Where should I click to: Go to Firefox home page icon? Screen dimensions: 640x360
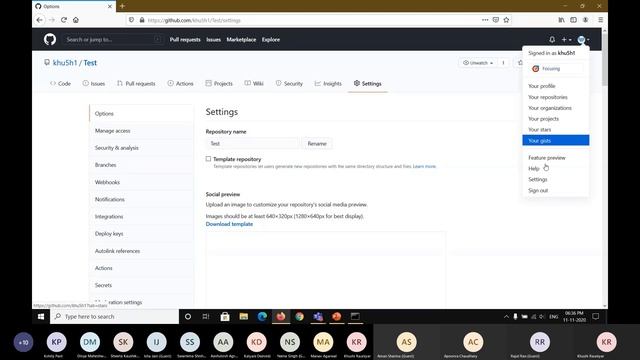(x=76, y=20)
